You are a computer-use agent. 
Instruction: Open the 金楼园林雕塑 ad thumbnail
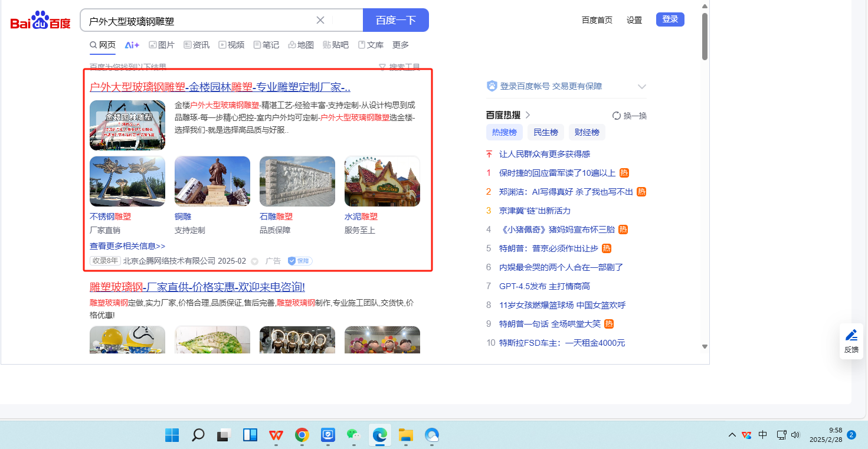coord(127,125)
